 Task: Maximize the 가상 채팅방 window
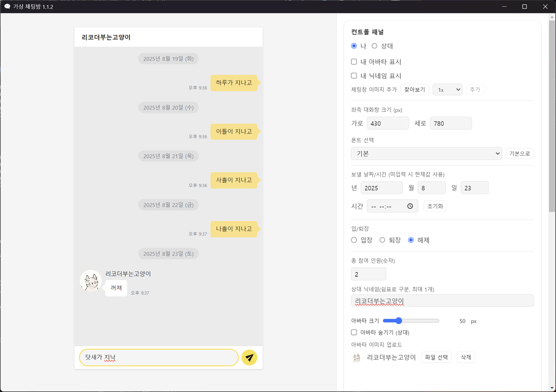click(524, 6)
